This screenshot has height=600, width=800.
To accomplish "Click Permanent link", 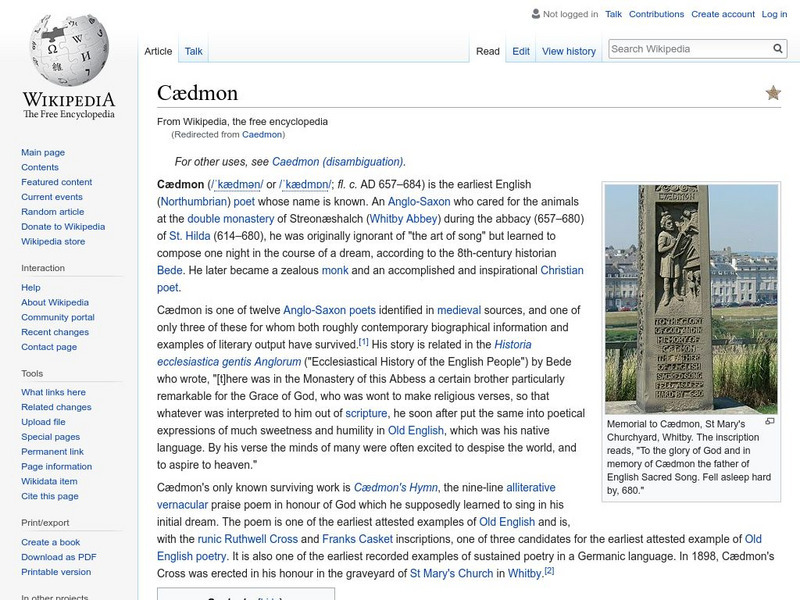I will pyautogui.click(x=52, y=451).
